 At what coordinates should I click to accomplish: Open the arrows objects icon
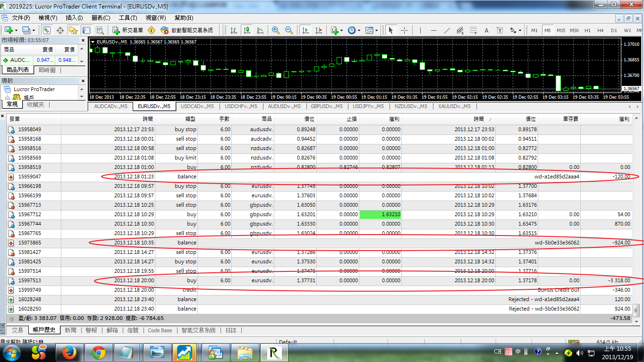(x=513, y=30)
